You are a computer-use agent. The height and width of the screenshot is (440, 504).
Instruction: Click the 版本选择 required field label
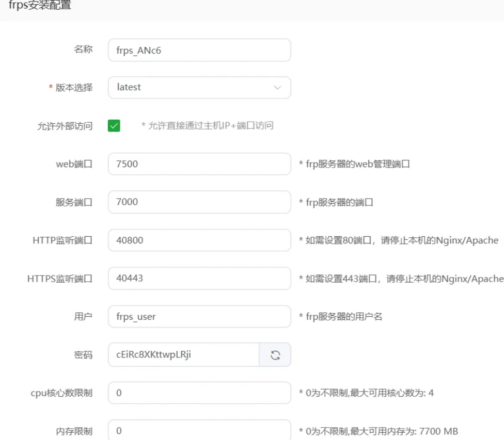pyautogui.click(x=74, y=88)
